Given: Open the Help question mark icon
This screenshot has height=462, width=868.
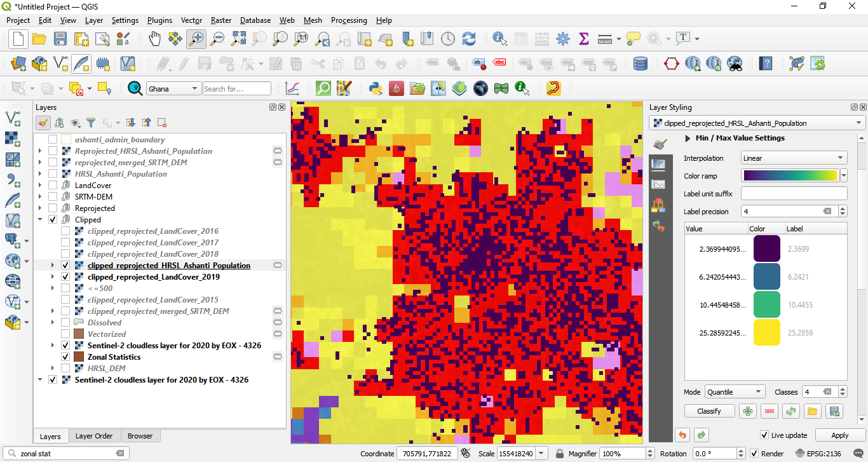Looking at the screenshot, I should point(766,64).
